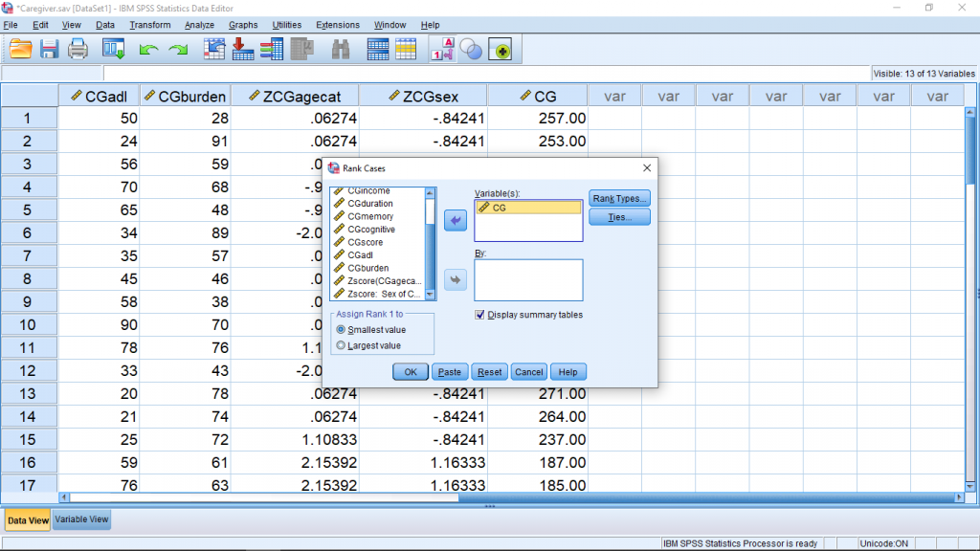Open the Recall recently used dialogs icon
Screen dimensions: 980x551
tap(114, 50)
